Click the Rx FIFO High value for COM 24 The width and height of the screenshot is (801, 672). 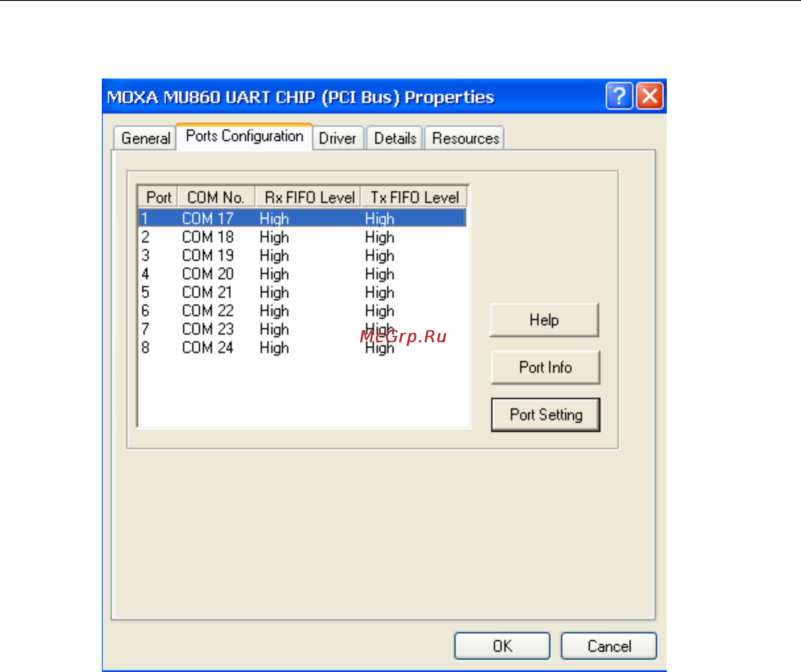pyautogui.click(x=274, y=348)
